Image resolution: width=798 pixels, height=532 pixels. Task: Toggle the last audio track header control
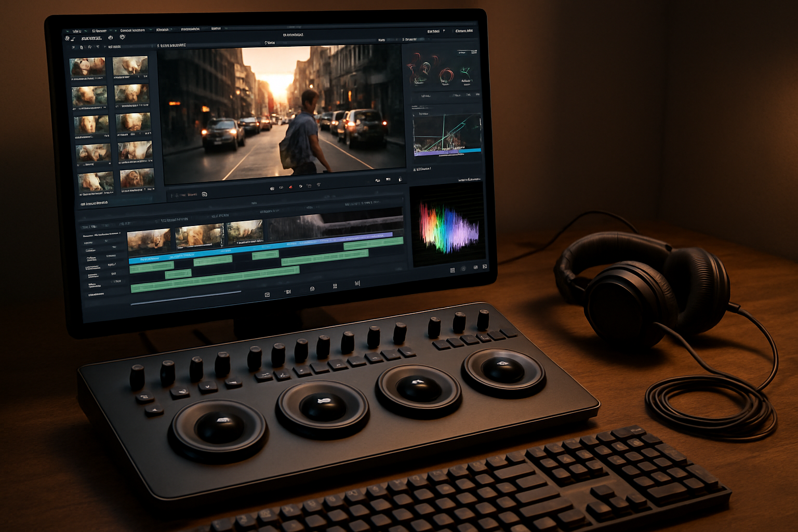click(116, 281)
